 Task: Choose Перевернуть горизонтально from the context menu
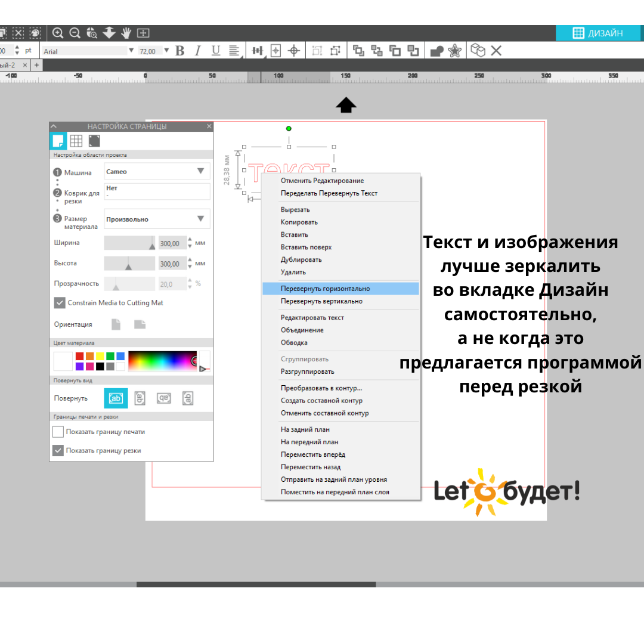pos(325,288)
